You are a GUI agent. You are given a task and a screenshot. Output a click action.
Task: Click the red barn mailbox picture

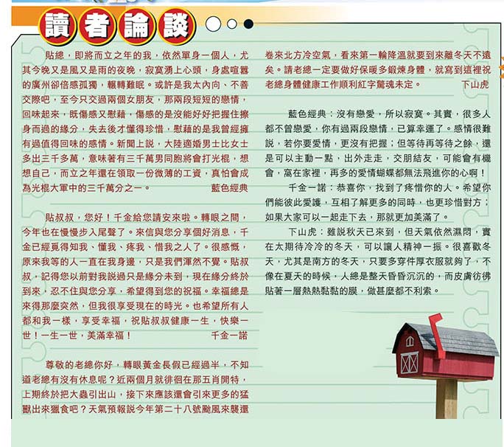tap(445, 366)
